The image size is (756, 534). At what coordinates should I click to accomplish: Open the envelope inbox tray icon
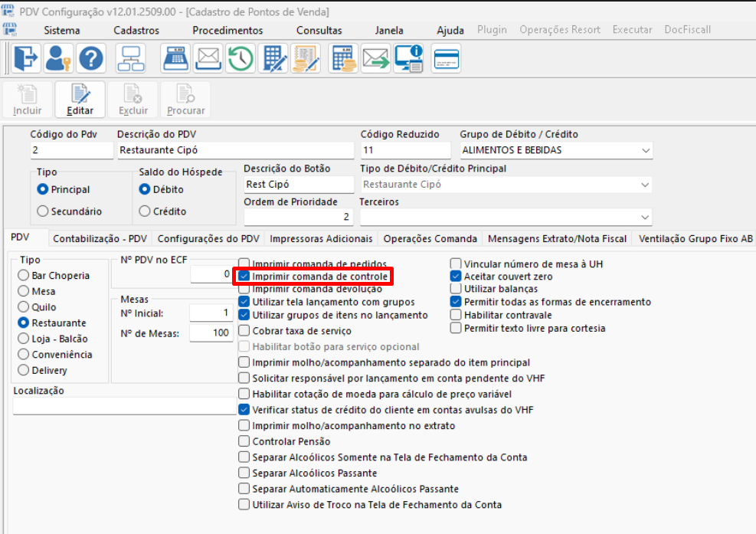pos(208,58)
